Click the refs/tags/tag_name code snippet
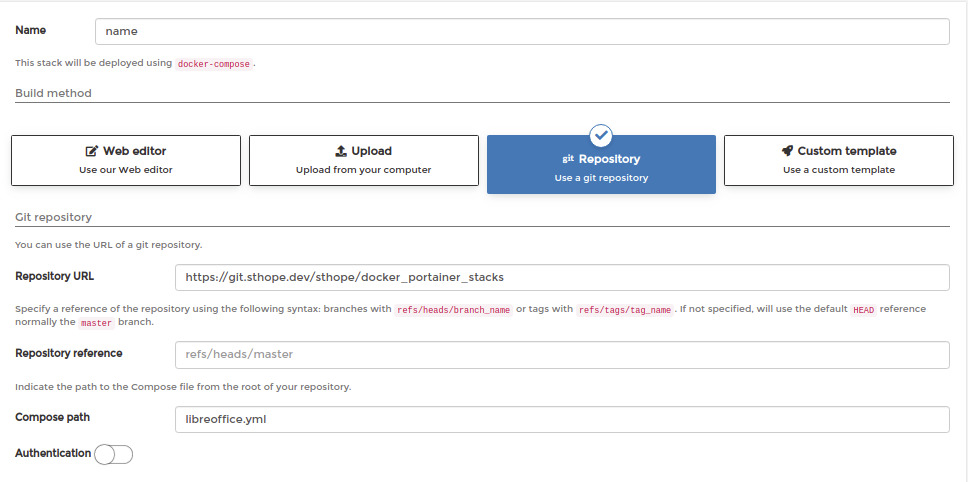The width and height of the screenshot is (968, 482). point(624,310)
